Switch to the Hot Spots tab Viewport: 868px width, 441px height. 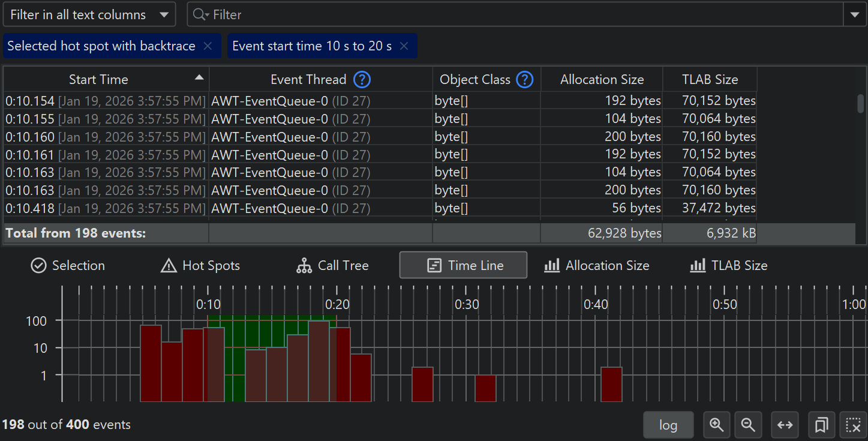(x=200, y=265)
